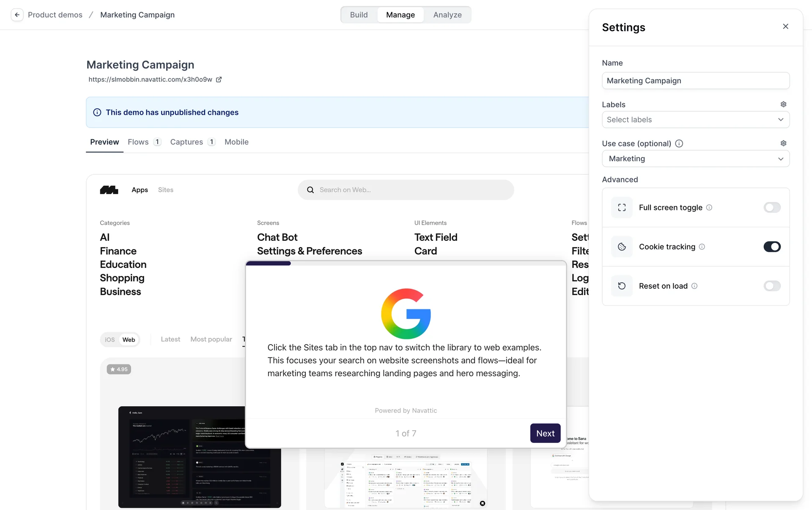812x510 pixels.
Task: Close the Settings panel
Action: pos(785,27)
